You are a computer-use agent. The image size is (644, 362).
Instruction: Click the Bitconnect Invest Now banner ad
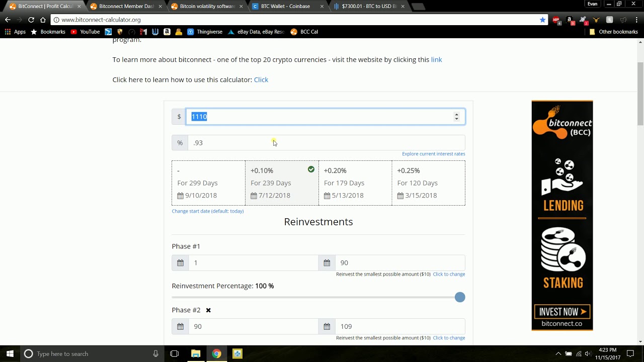562,216
